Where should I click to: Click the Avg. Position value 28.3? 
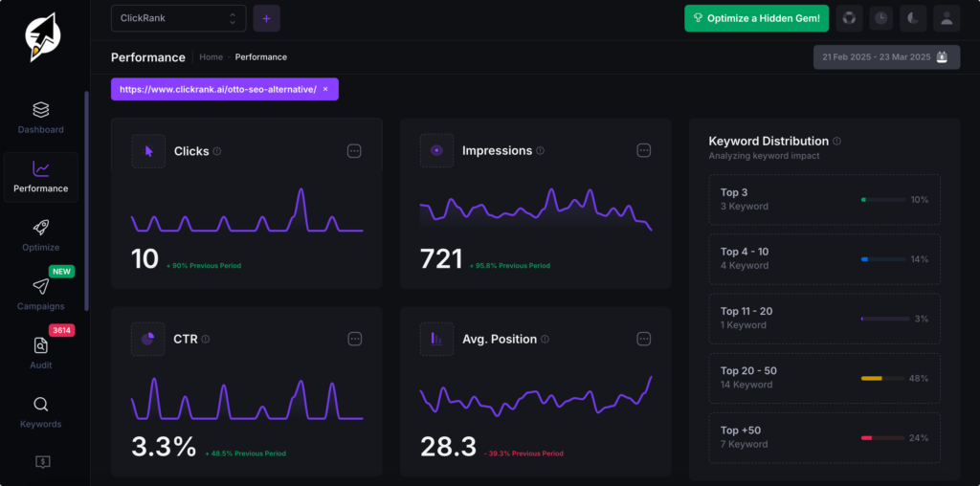pyautogui.click(x=448, y=447)
